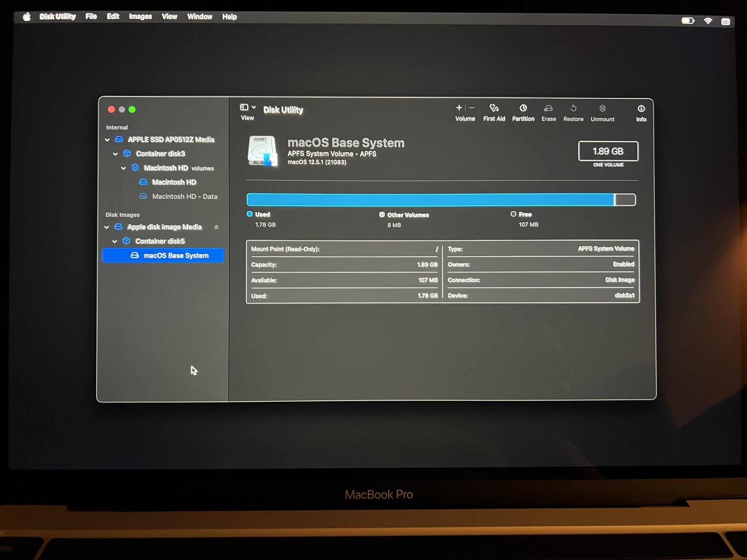This screenshot has height=560, width=747.
Task: Eject Apple disk image Media
Action: click(x=216, y=227)
